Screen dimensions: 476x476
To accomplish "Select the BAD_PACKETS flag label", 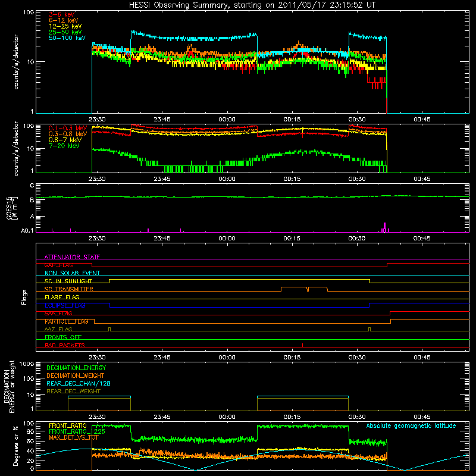I will coord(65,345).
